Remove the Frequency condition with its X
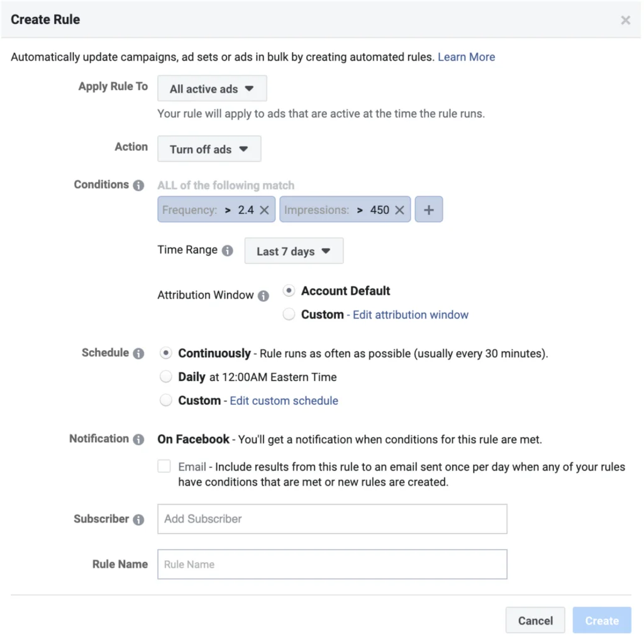Image resolution: width=644 pixels, height=644 pixels. (x=264, y=210)
